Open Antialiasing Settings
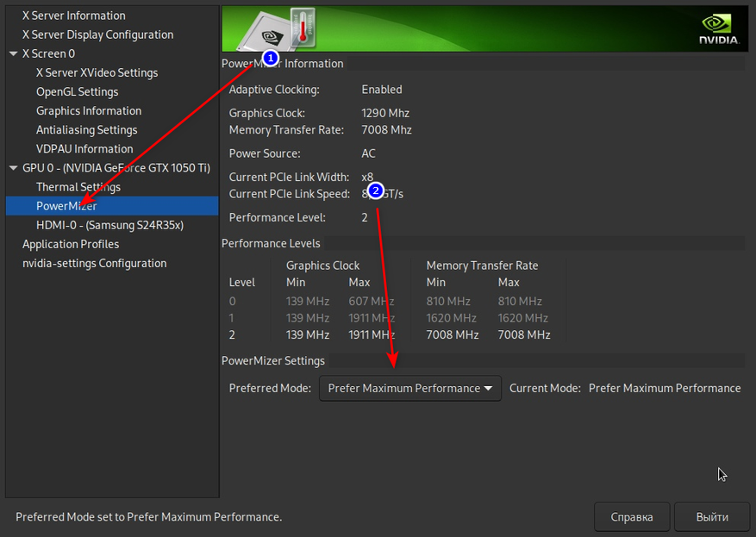The height and width of the screenshot is (537, 756). click(x=86, y=129)
